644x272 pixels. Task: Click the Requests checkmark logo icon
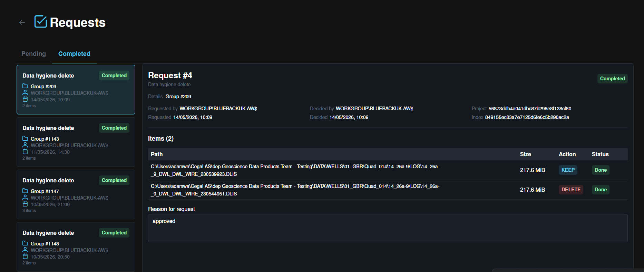click(41, 22)
